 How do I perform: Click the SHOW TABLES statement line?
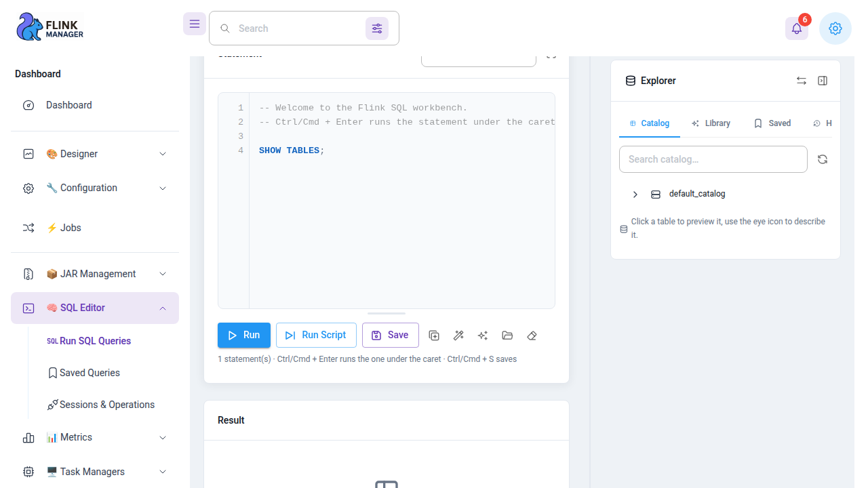(x=292, y=150)
